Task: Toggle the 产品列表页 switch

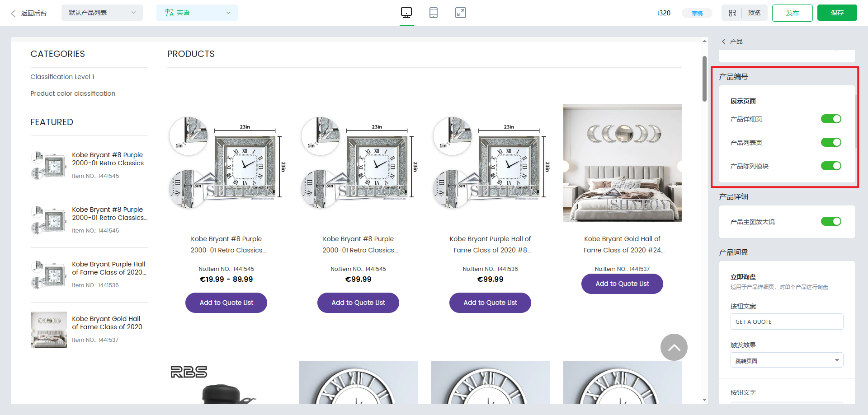Action: click(x=830, y=142)
